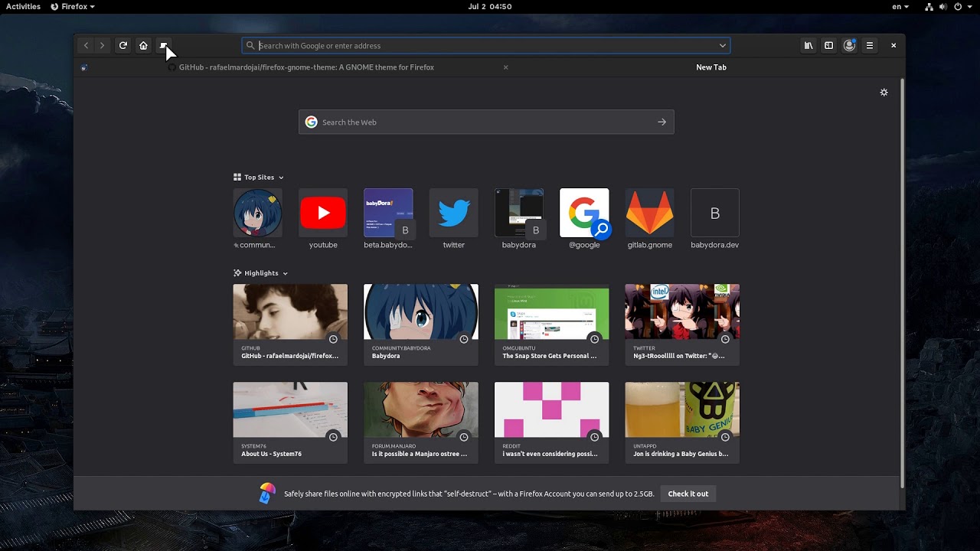Collapse the Highlights section

coord(261,273)
